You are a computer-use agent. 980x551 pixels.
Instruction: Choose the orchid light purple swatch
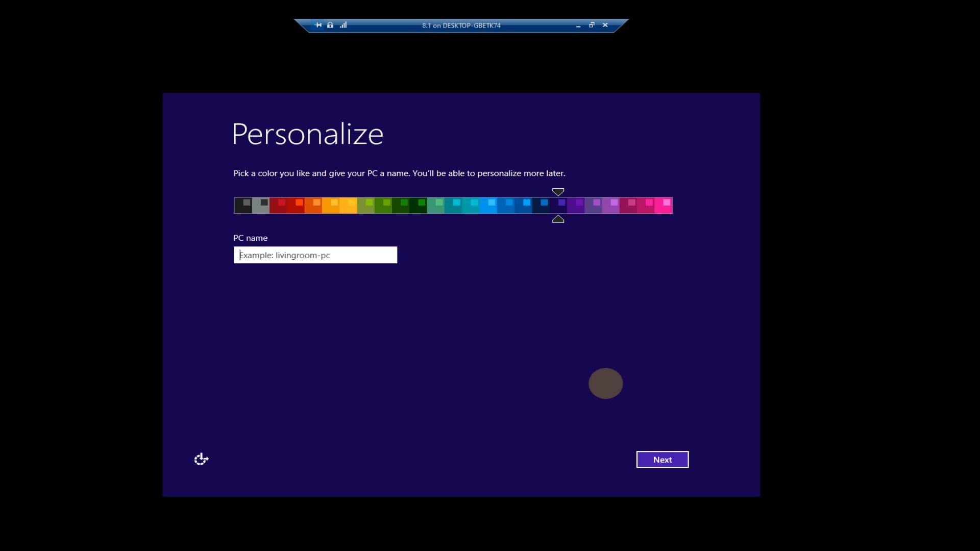(611, 206)
